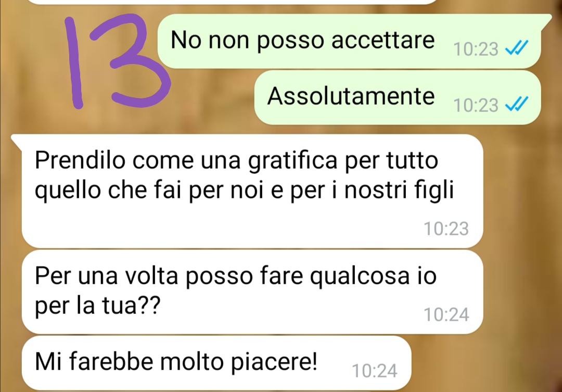562x392 pixels.
Task: Tap the "Per una volta posso fare" line
Action: pos(169,276)
